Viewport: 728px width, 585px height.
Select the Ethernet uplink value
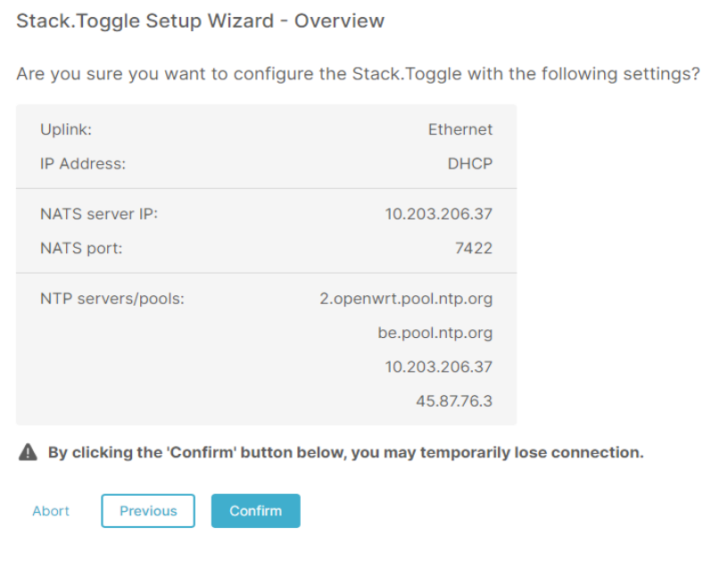click(x=460, y=129)
